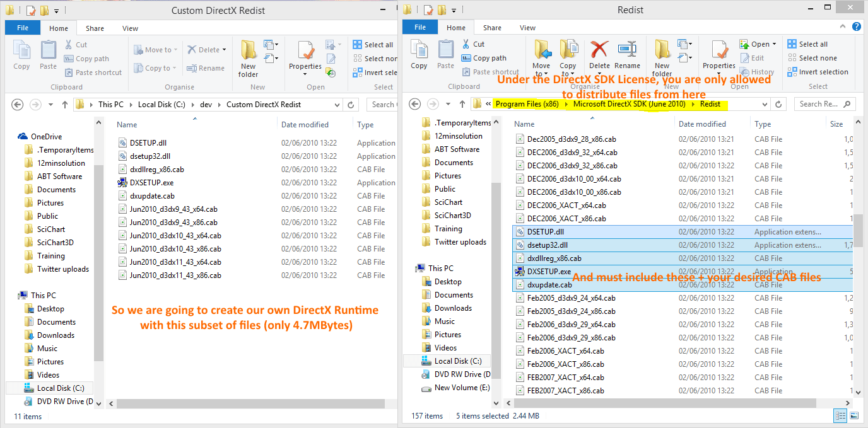The image size is (868, 428).
Task: Click Paste icon in Custom DirectX Redist ribbon
Action: coord(49,55)
